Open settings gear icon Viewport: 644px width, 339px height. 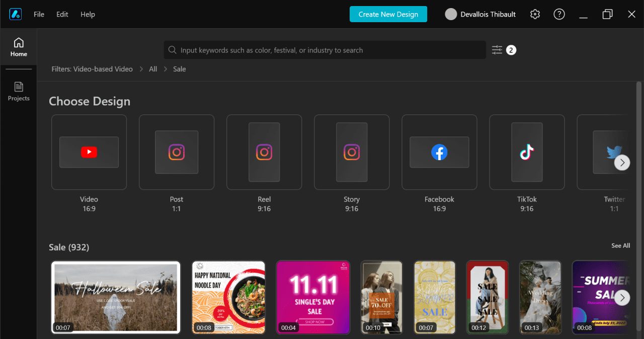click(535, 14)
